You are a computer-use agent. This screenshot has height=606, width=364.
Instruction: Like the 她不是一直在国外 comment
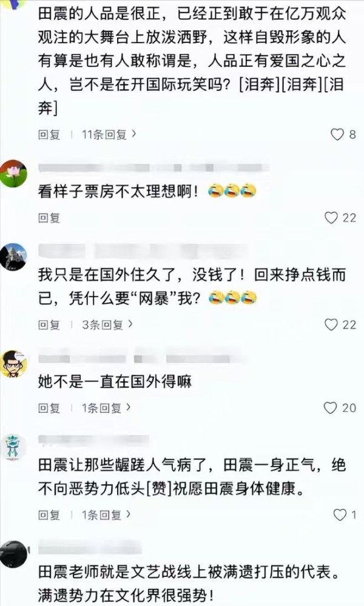coord(330,408)
